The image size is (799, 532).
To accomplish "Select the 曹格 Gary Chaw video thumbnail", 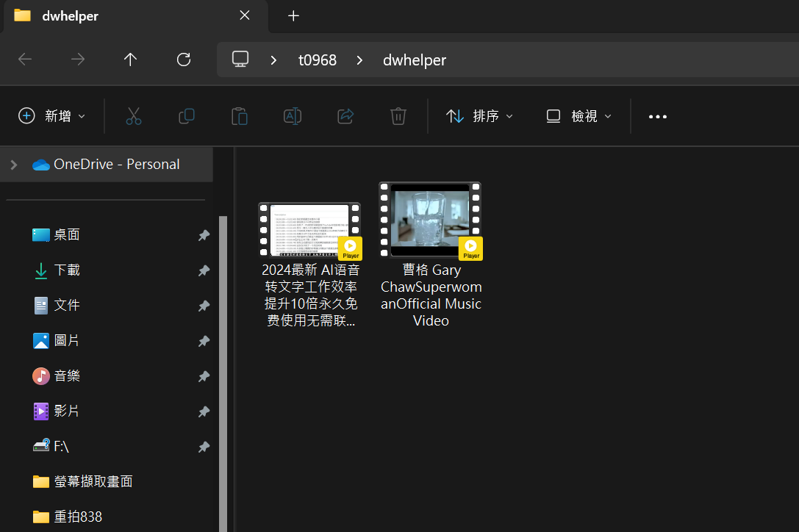I will click(x=431, y=220).
